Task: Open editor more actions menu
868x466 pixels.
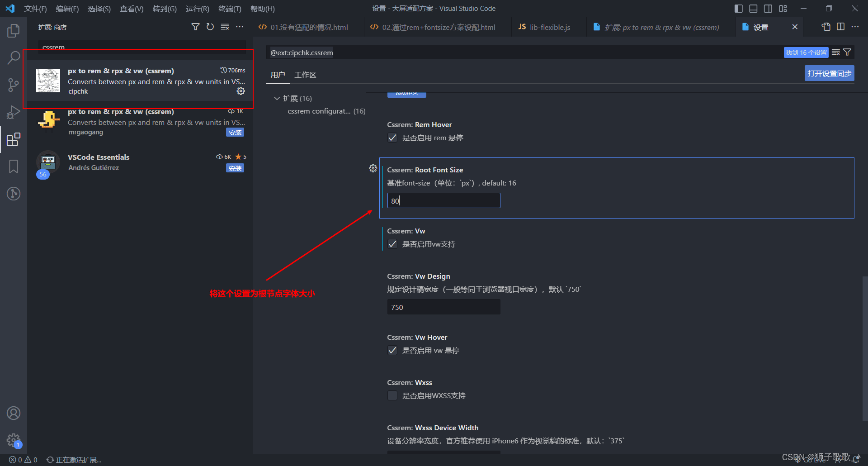Action: 855,27
